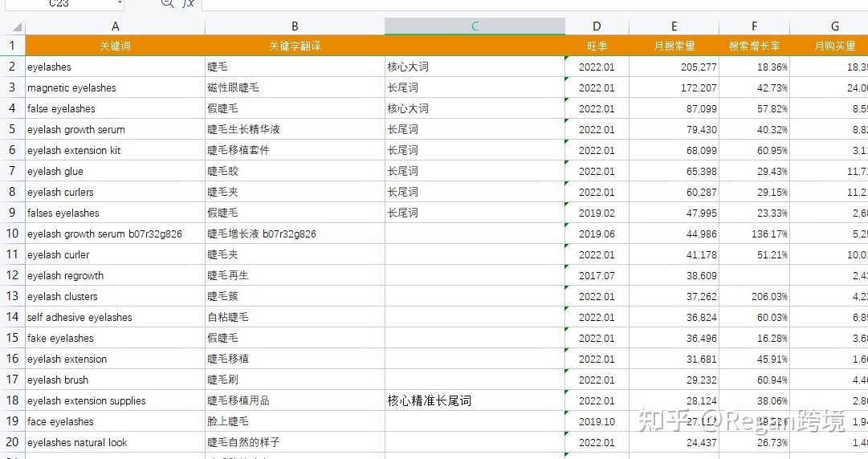This screenshot has width=868, height=459.
Task: Click the 关键词 header cell
Action: coord(115,47)
